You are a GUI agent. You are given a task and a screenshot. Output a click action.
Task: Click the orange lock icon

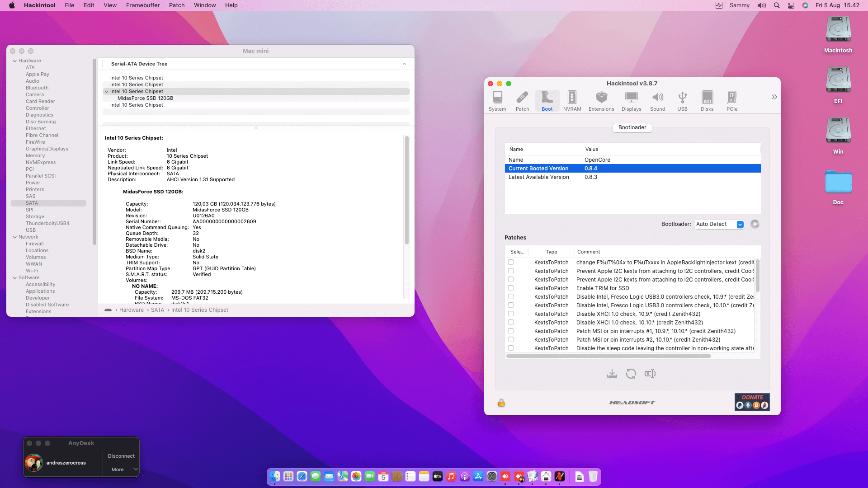click(501, 403)
